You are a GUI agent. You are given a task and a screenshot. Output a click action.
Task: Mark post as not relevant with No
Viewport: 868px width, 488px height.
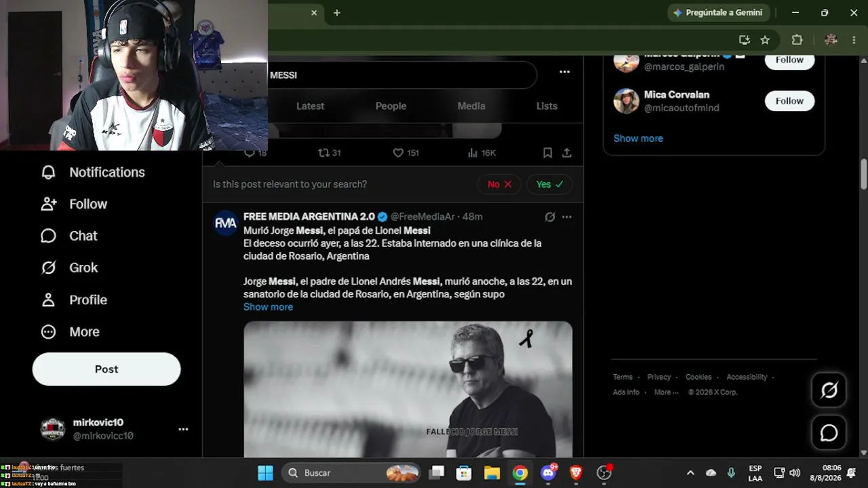click(x=499, y=184)
